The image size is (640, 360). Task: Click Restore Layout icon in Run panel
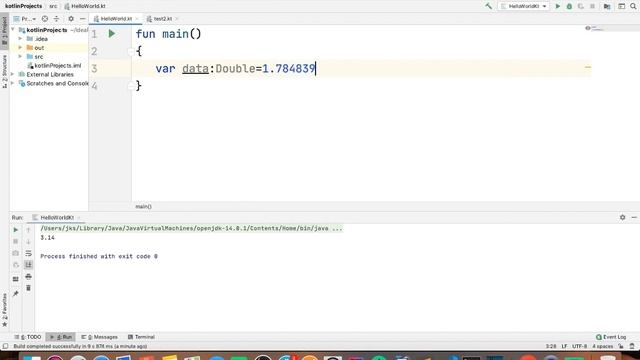tap(16, 279)
